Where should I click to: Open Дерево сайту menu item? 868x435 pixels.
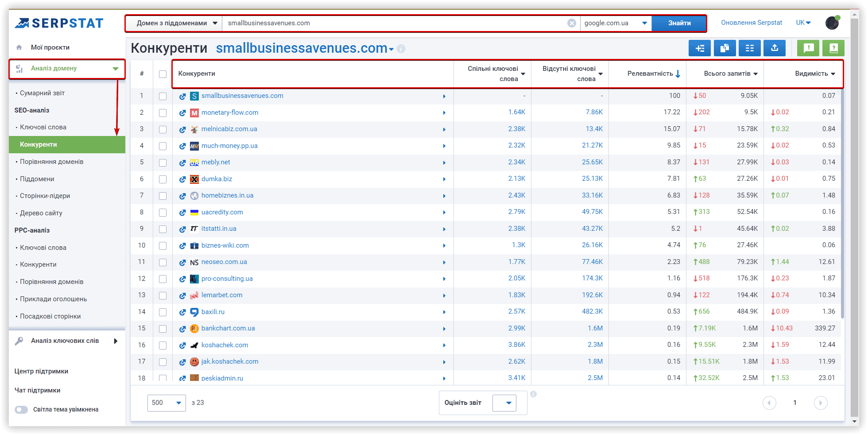[x=41, y=213]
